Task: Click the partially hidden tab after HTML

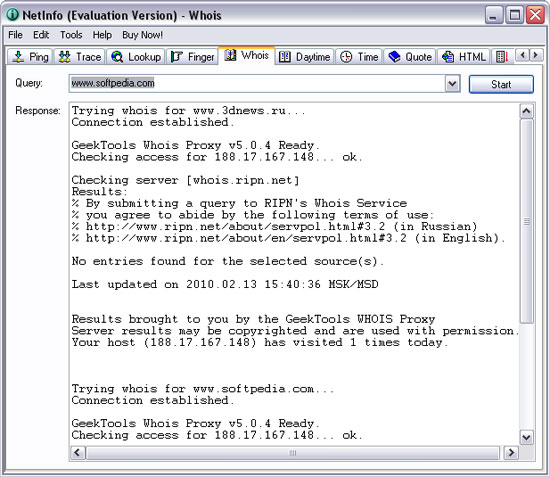Action: [x=503, y=57]
